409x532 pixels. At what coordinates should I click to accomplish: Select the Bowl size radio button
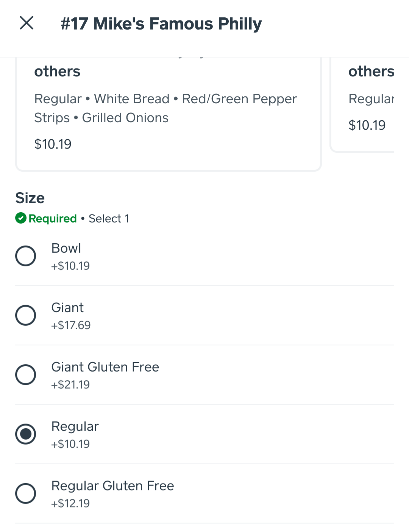click(26, 256)
